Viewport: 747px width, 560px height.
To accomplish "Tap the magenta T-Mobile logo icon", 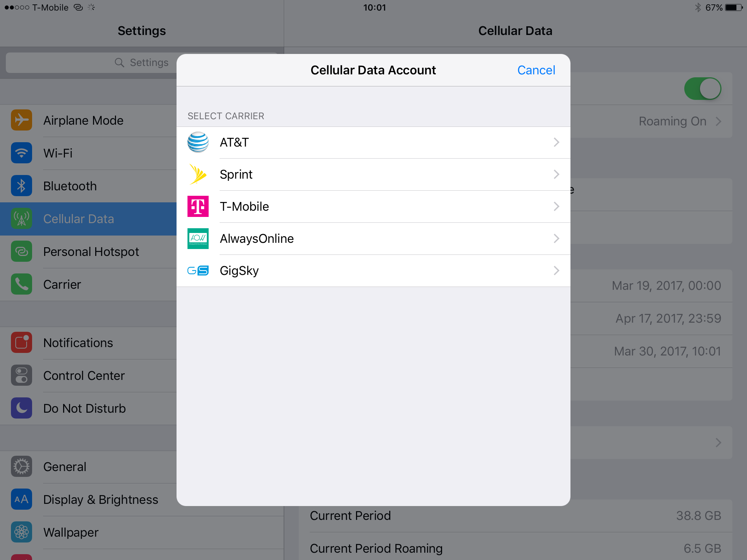I will coord(198,206).
